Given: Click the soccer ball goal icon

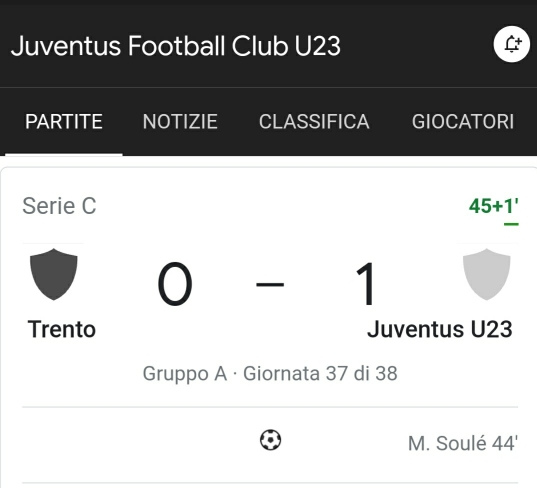Looking at the screenshot, I should pos(271,440).
